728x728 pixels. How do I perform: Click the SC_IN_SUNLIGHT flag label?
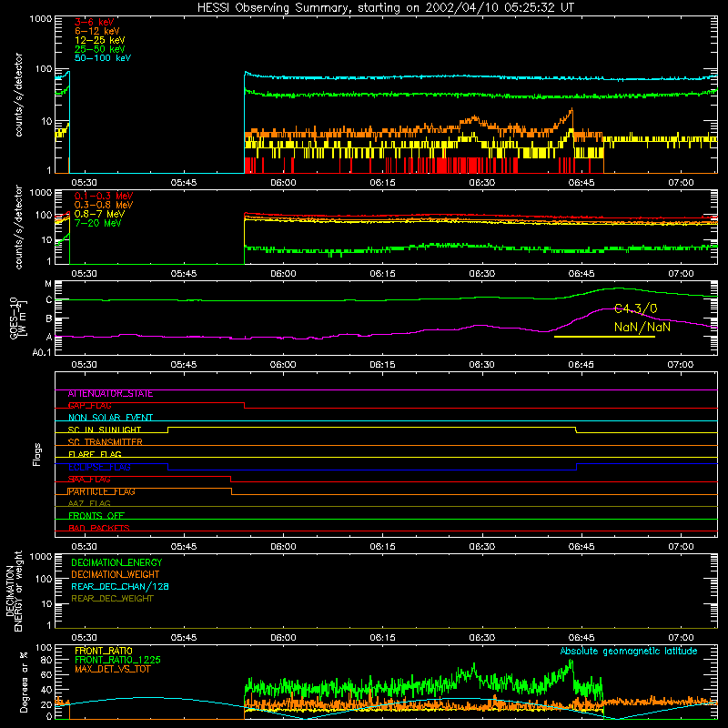click(105, 430)
